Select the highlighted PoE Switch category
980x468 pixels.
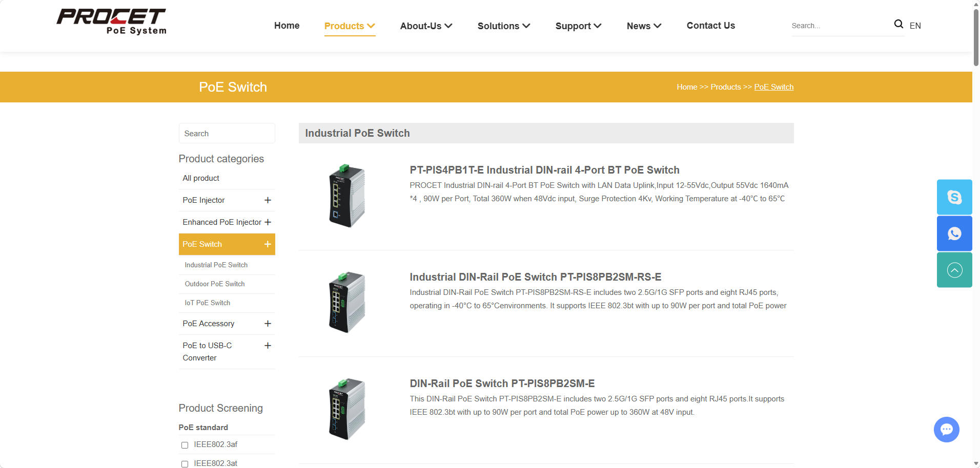[x=202, y=244]
